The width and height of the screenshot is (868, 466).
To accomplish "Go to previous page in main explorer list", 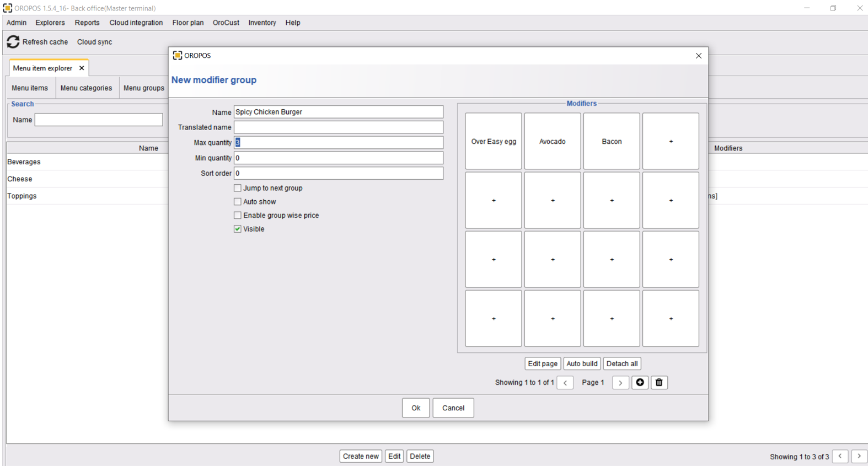I will click(x=840, y=456).
